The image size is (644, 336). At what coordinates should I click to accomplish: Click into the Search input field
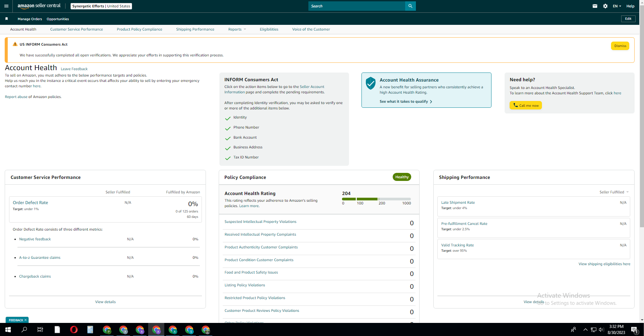(x=357, y=6)
